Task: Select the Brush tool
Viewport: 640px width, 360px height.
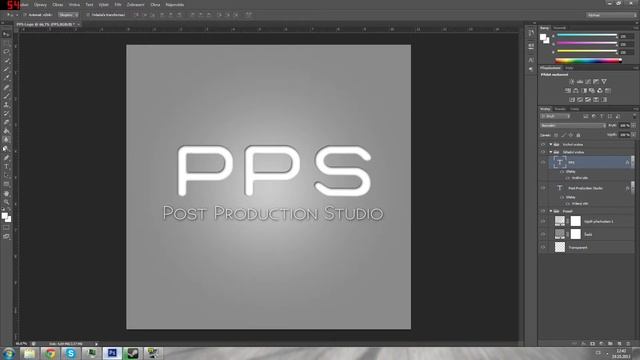Action: (x=6, y=96)
